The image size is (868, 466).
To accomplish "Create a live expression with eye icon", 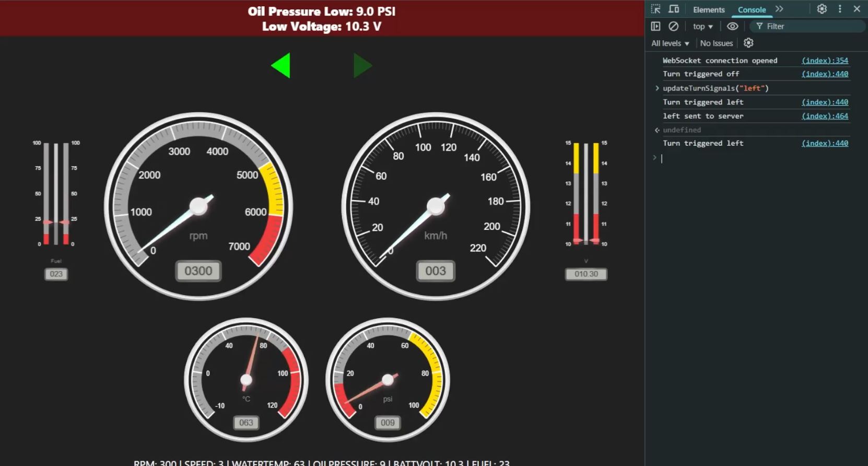I will pos(733,26).
